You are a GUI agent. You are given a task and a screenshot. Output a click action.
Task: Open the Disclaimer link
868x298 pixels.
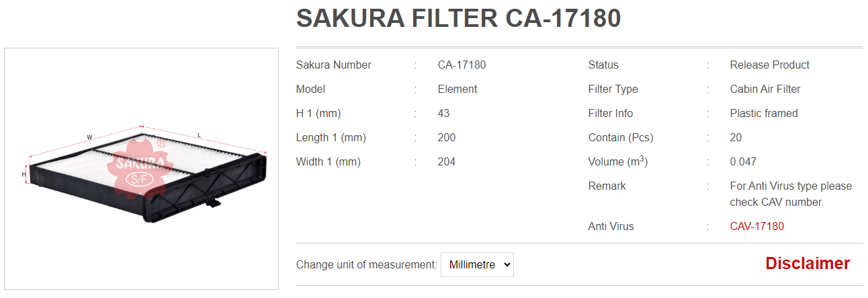pyautogui.click(x=808, y=263)
